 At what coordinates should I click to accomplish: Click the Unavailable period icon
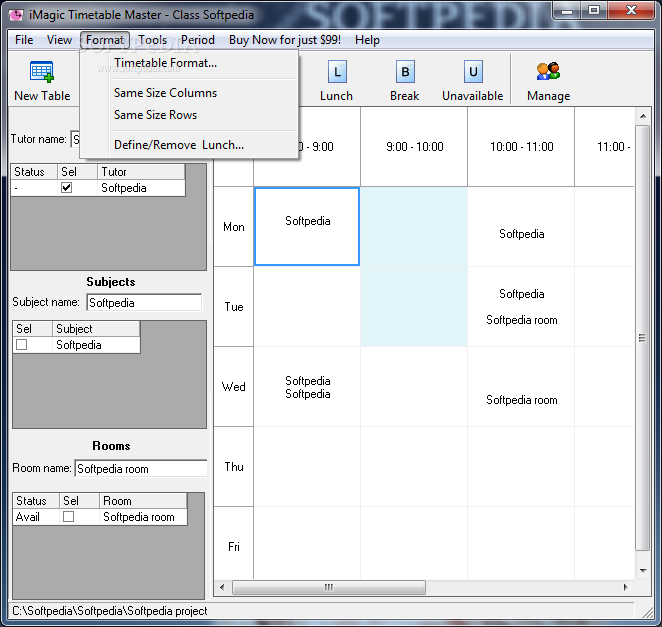click(x=473, y=72)
